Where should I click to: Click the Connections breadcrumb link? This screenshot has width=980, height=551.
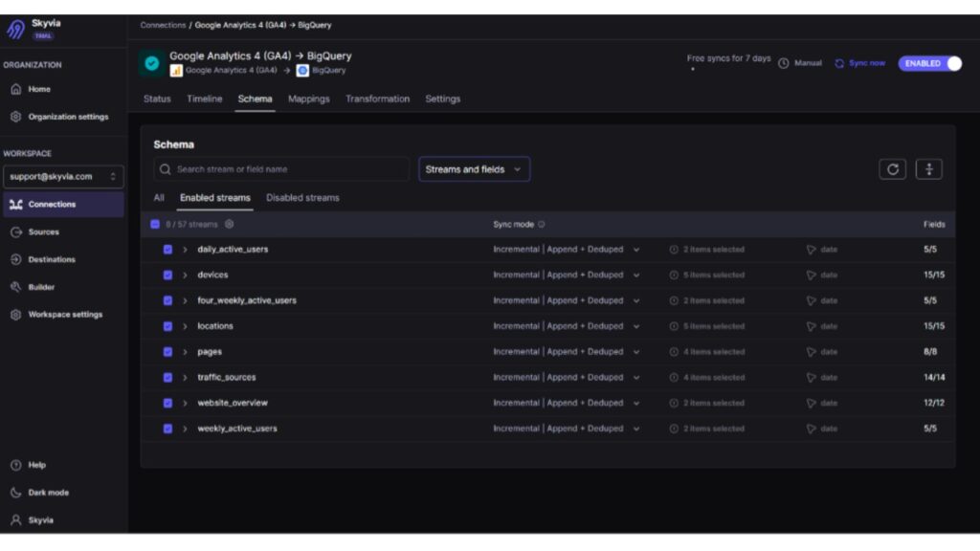pos(163,25)
